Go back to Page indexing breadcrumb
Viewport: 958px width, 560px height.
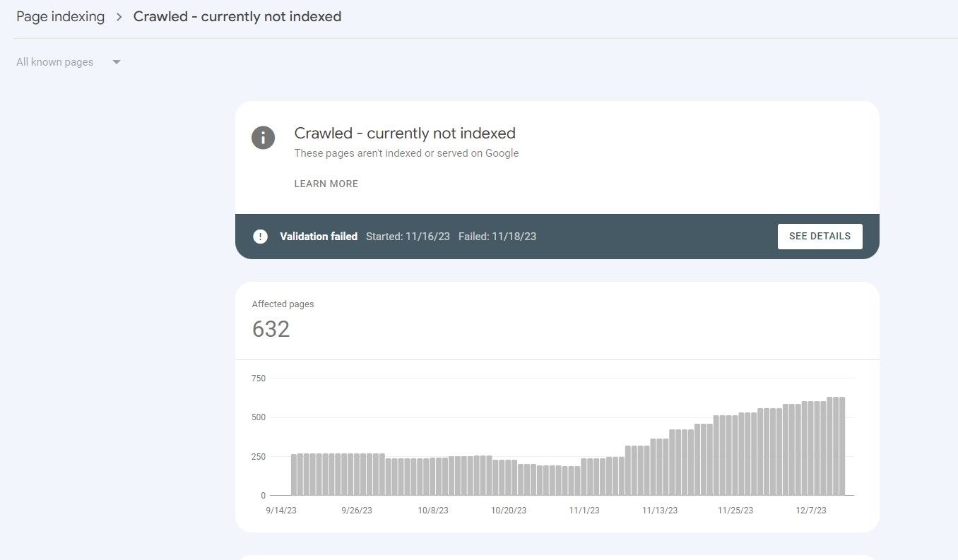tap(61, 17)
